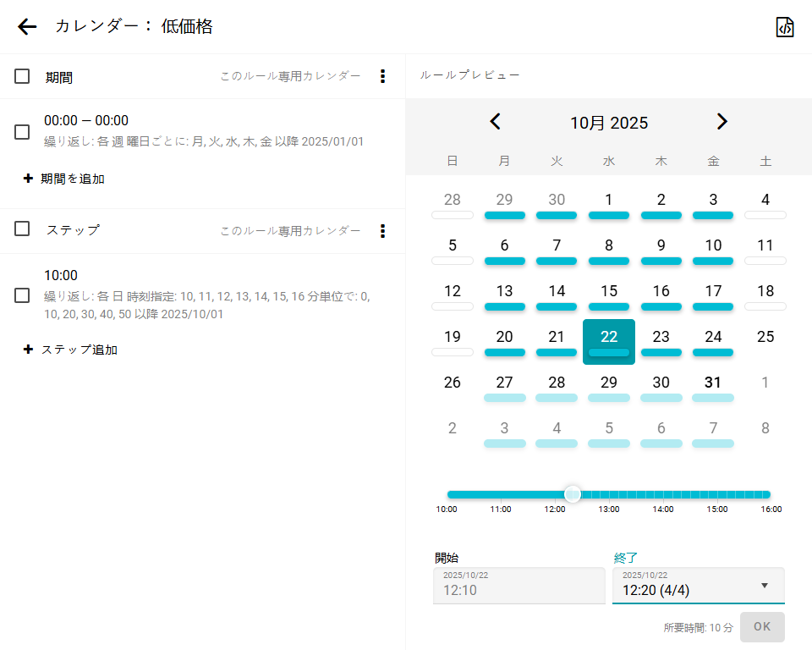Open the code file icon at top right

click(x=785, y=27)
